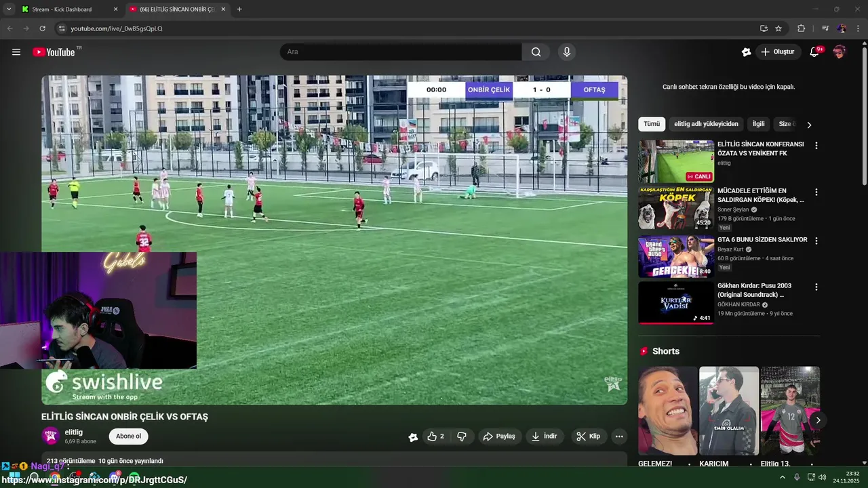Viewport: 868px width, 488px height.
Task: Open MÜCADELE ETTİĞİM köpek video thumbnail
Action: pos(676,208)
